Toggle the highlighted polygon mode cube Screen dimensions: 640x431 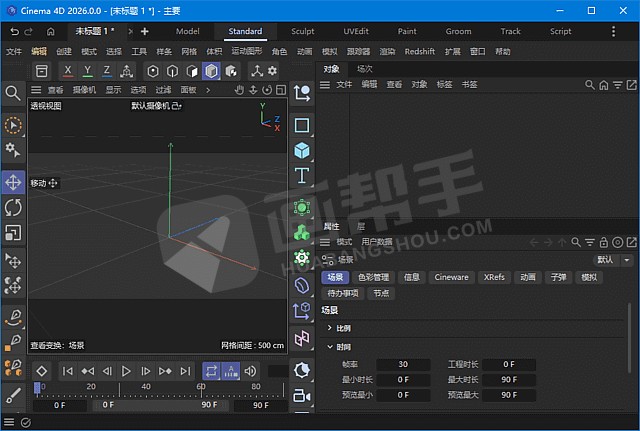coord(211,71)
